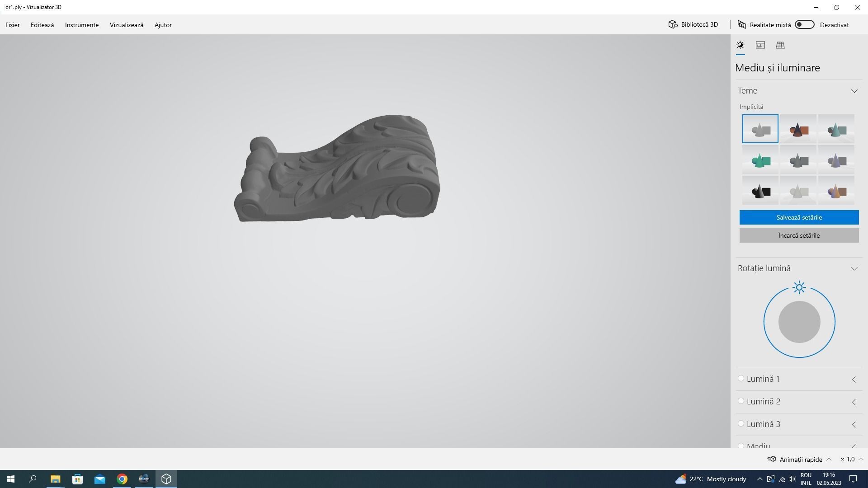
Task: Open the Vizualizează menu
Action: click(x=127, y=25)
